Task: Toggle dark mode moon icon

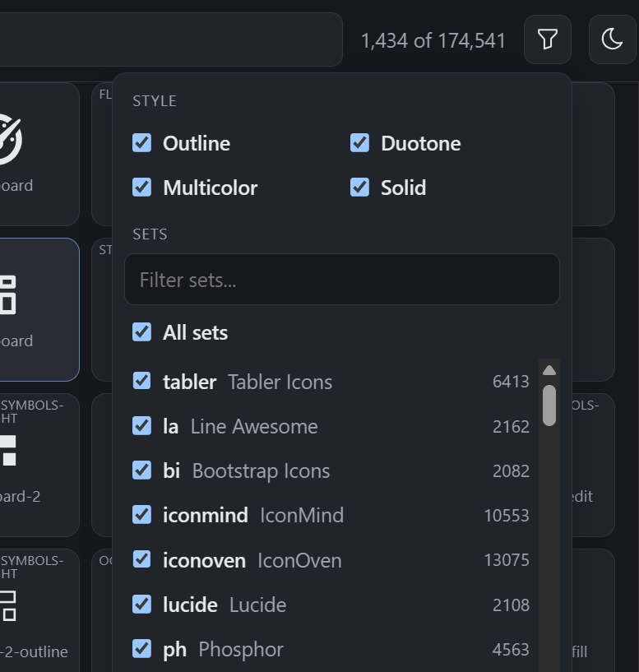Action: click(612, 39)
